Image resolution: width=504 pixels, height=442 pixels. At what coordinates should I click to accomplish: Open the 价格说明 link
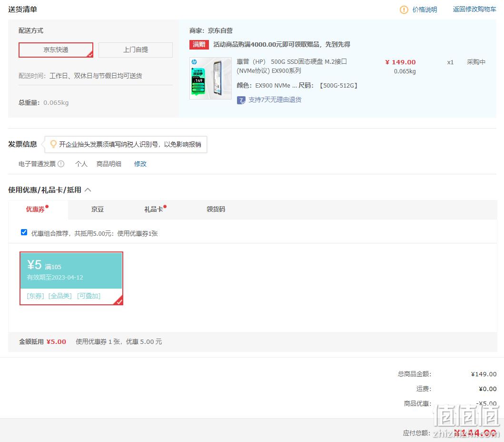coord(425,10)
